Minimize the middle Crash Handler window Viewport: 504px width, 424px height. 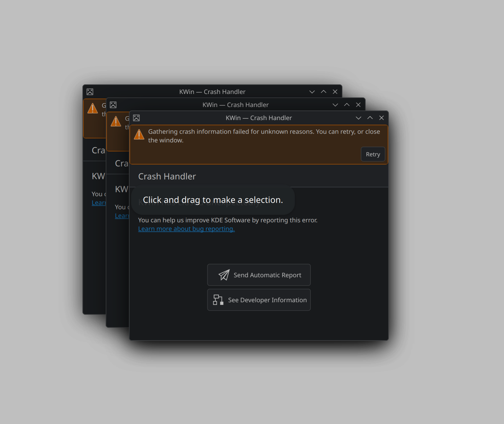click(x=335, y=105)
